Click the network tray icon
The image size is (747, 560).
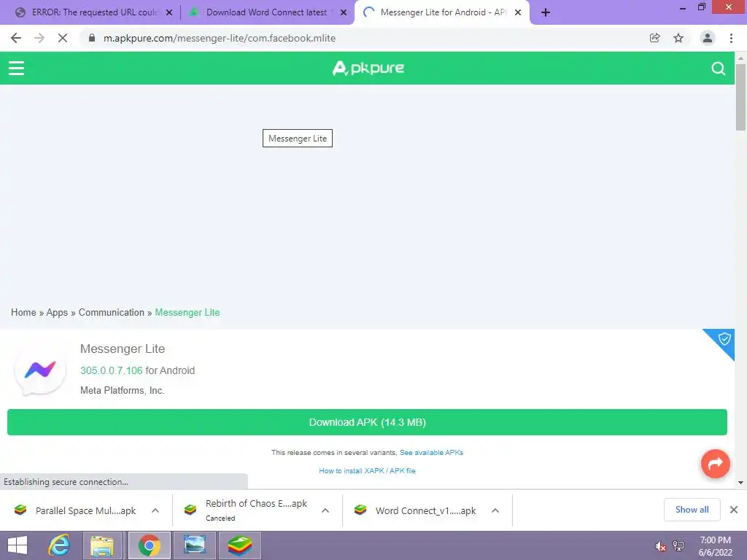pos(678,546)
